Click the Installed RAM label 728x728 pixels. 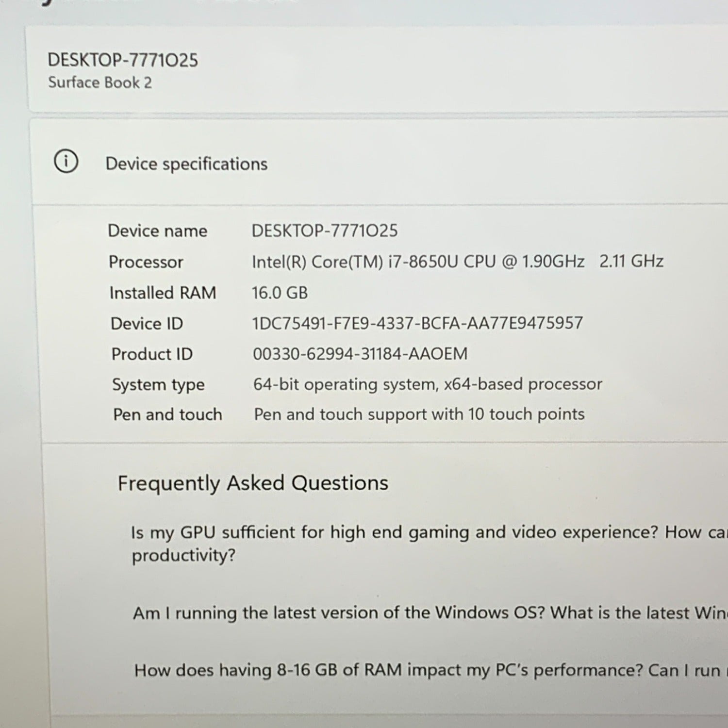tap(163, 293)
